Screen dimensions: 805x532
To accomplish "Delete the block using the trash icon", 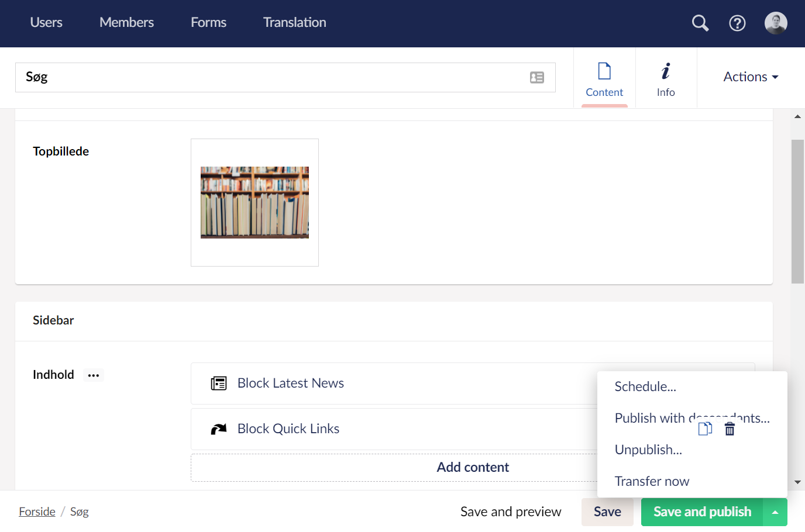I will coord(730,429).
